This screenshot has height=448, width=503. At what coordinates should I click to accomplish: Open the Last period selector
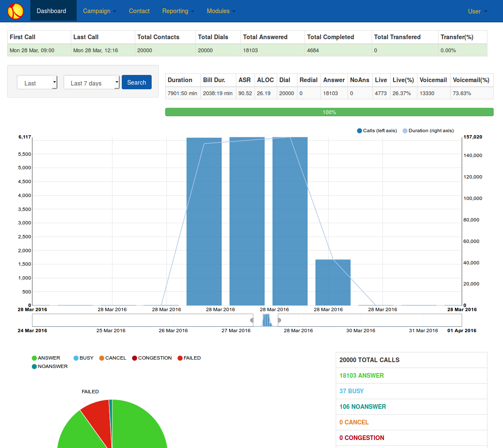point(37,83)
